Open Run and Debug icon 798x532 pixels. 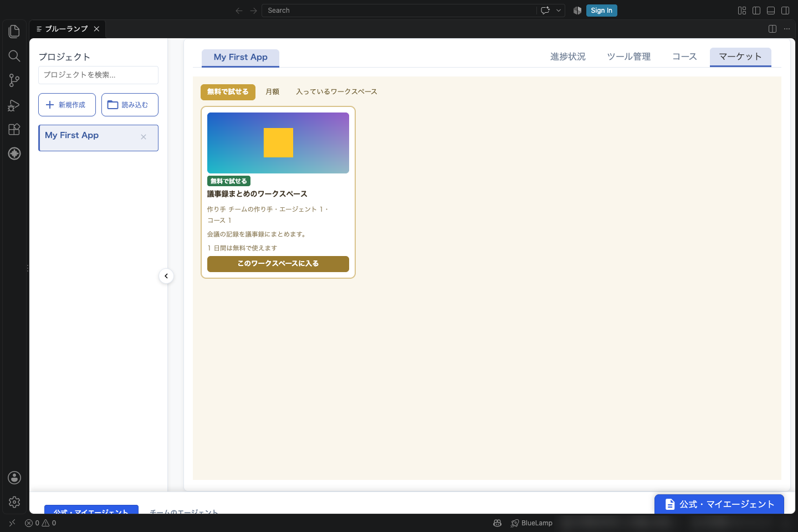tap(14, 105)
